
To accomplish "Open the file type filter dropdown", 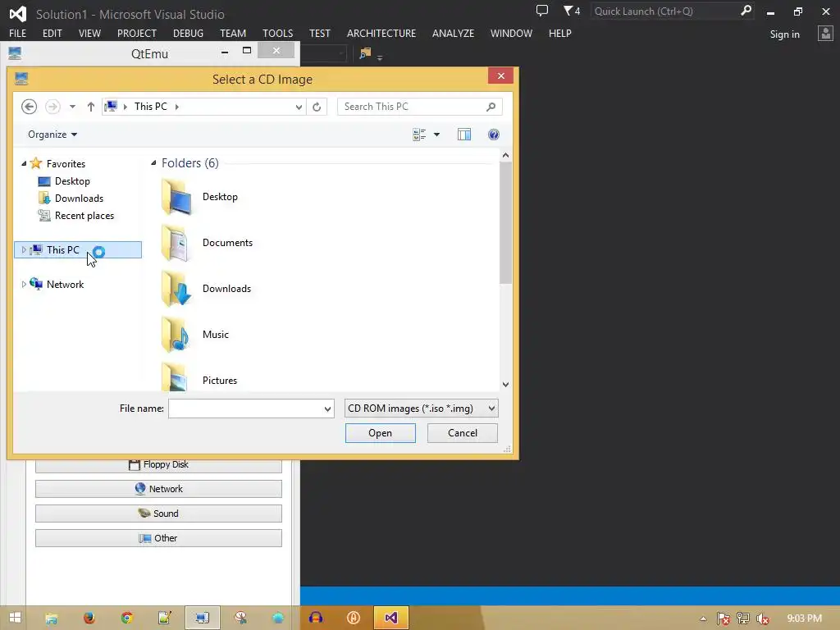I will pos(492,409).
